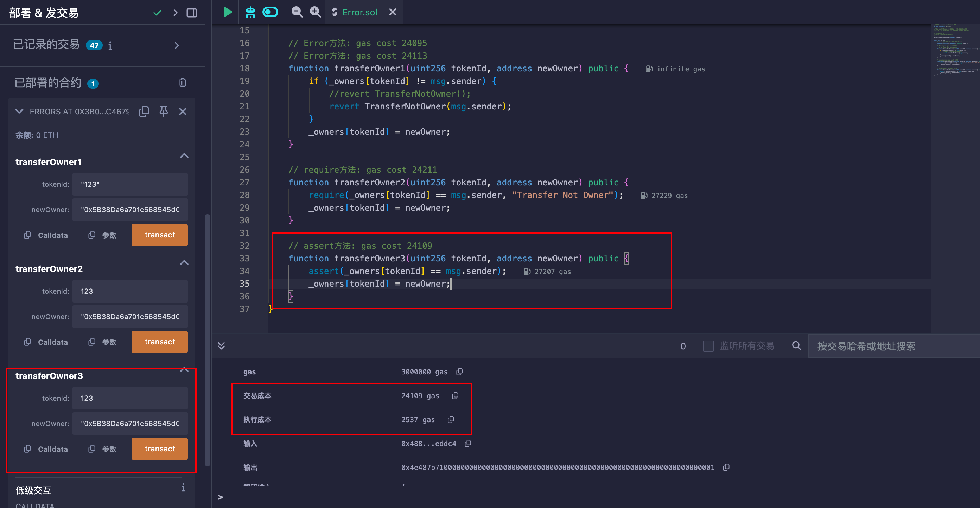Edit tokenId field of transferOwner1
The image size is (980, 508).
pyautogui.click(x=130, y=184)
